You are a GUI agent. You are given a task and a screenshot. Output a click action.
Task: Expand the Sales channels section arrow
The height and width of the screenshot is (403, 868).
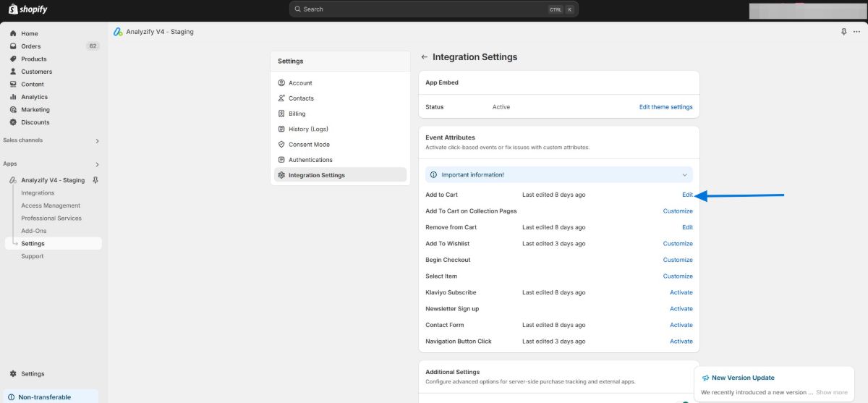pyautogui.click(x=97, y=140)
